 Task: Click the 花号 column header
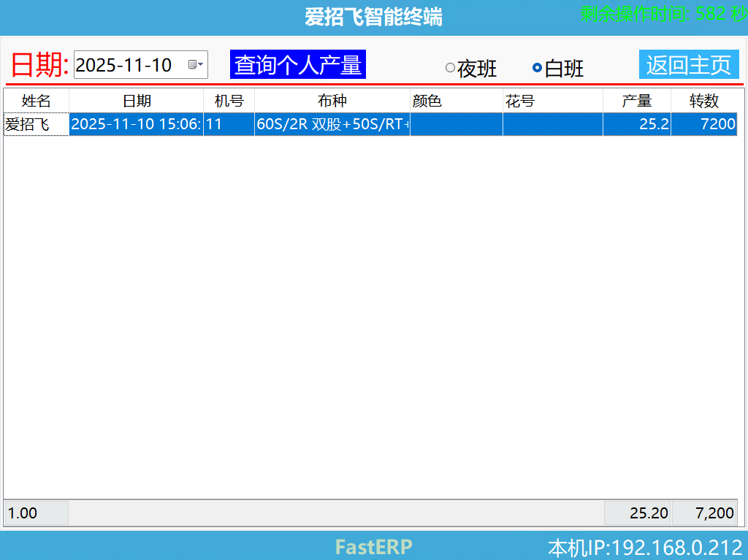pyautogui.click(x=520, y=101)
